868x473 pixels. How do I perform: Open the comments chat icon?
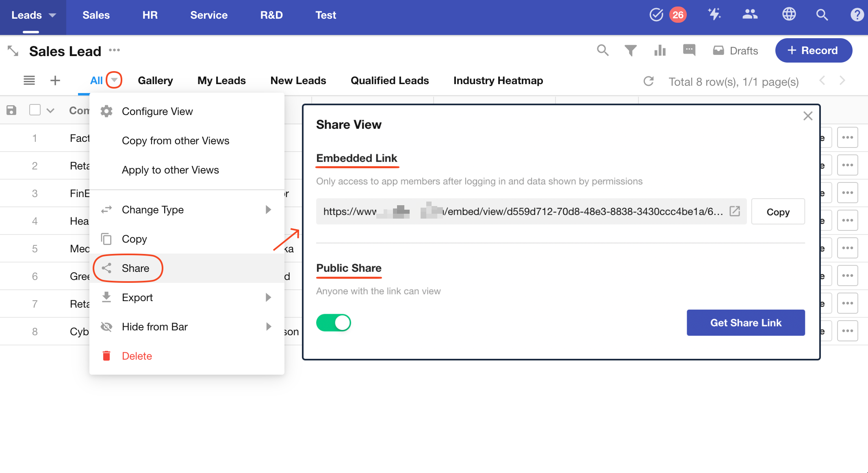(x=689, y=50)
